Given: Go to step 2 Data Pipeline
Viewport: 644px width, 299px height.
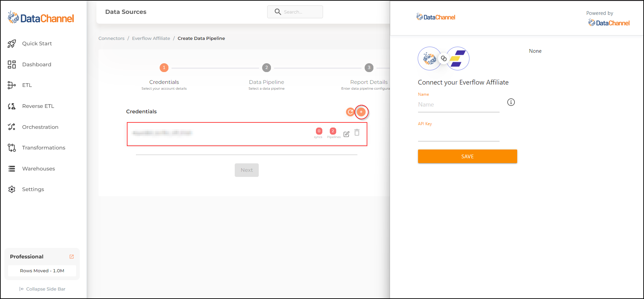Looking at the screenshot, I should pyautogui.click(x=267, y=68).
